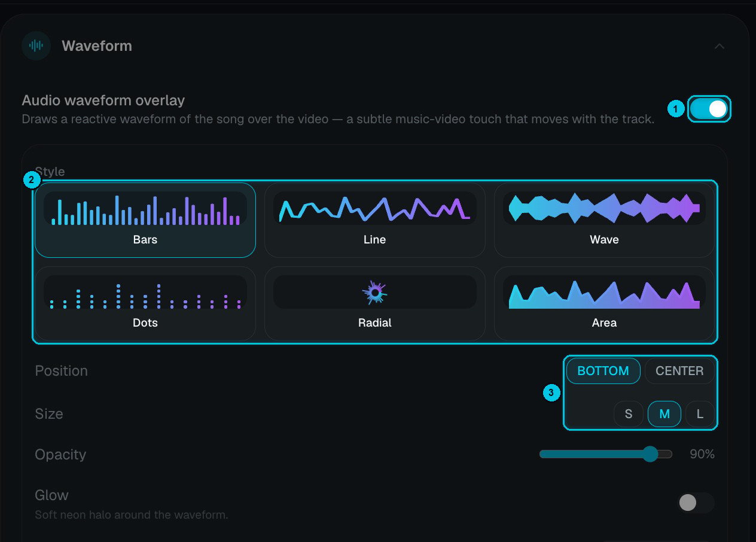Viewport: 756px width, 542px height.
Task: Click the 90% opacity value
Action: pos(702,454)
